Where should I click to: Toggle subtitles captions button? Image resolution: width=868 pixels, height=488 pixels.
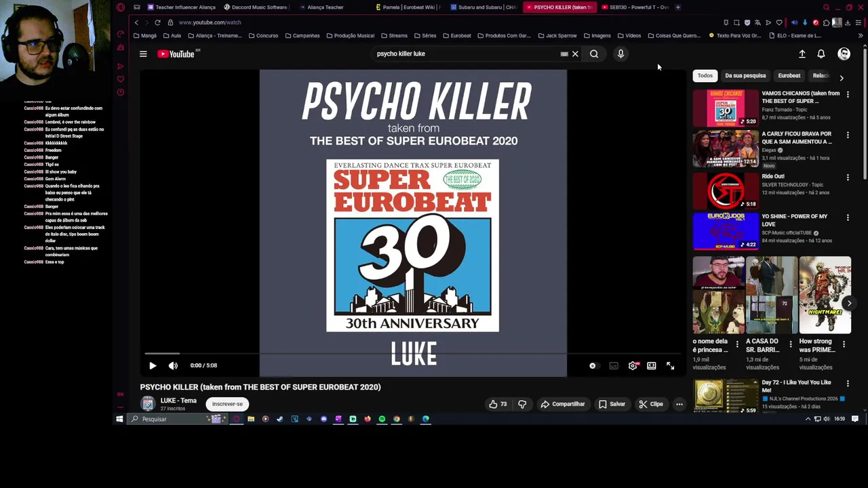614,366
